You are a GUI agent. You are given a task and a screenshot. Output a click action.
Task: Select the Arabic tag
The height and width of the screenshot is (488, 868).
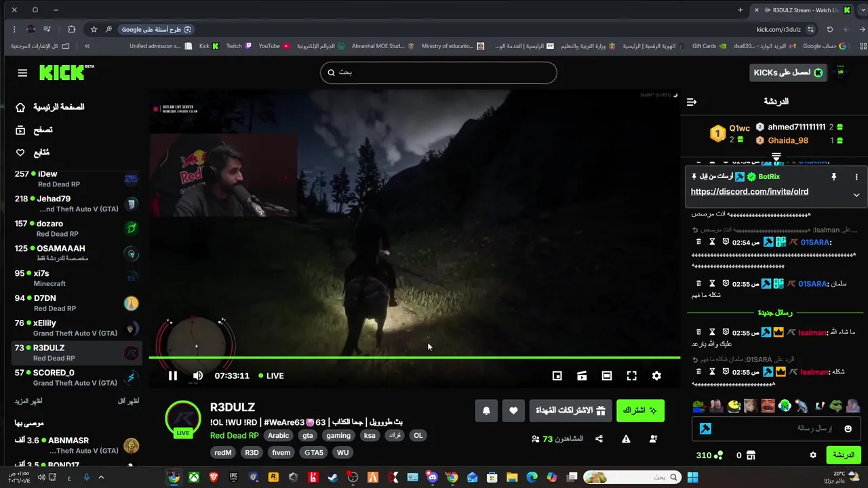tap(278, 436)
